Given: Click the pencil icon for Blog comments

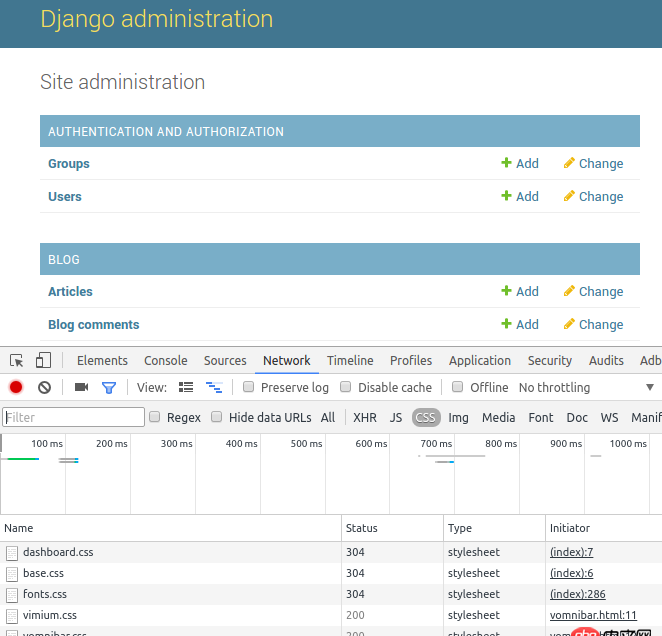Looking at the screenshot, I should [569, 323].
